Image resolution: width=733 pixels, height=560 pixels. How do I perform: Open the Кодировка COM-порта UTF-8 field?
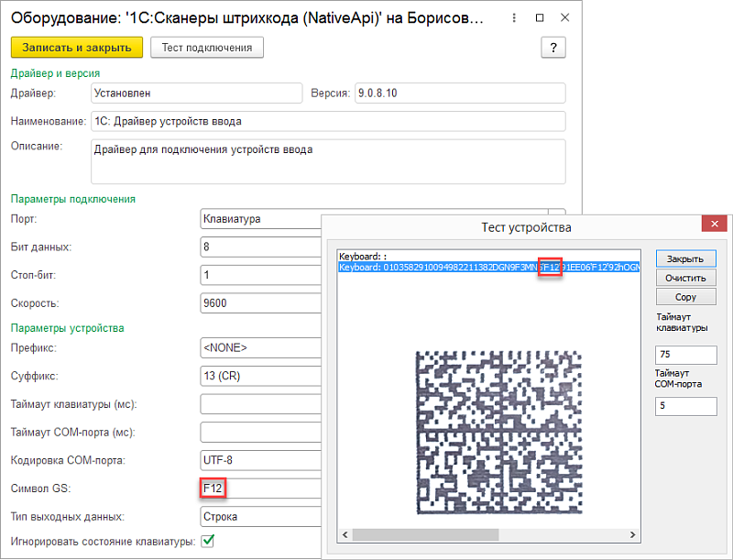[259, 460]
